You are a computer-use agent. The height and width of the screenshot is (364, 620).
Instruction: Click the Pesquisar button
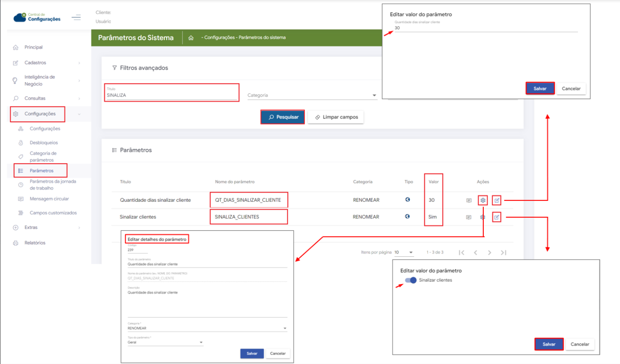point(283,117)
